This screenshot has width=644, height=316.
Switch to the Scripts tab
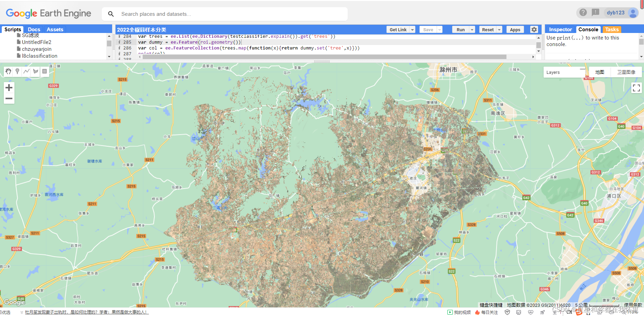[x=13, y=30]
